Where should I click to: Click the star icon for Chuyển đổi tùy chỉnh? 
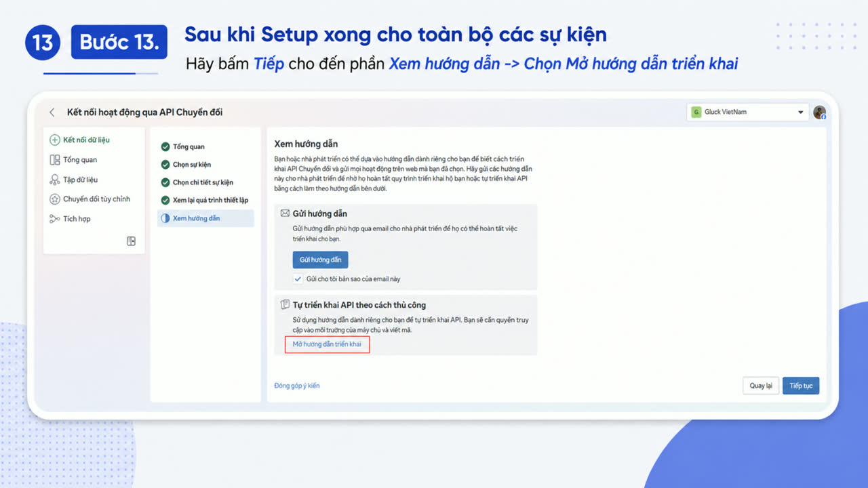(55, 199)
